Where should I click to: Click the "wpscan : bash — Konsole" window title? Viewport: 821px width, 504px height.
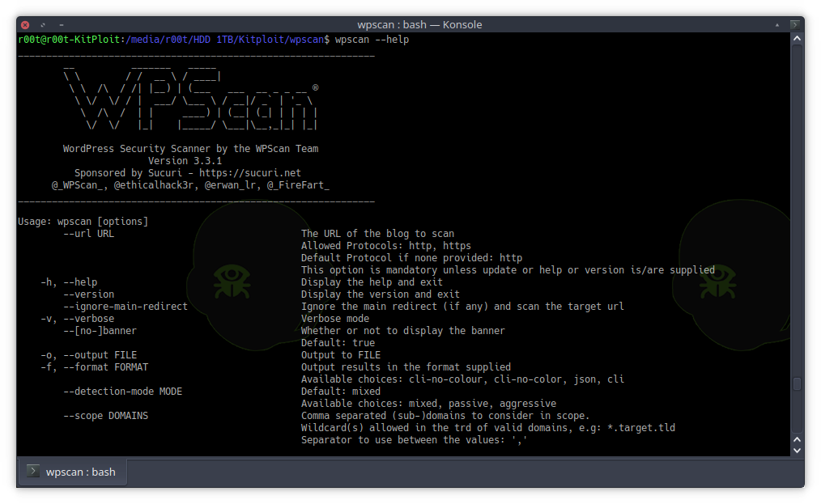click(419, 24)
